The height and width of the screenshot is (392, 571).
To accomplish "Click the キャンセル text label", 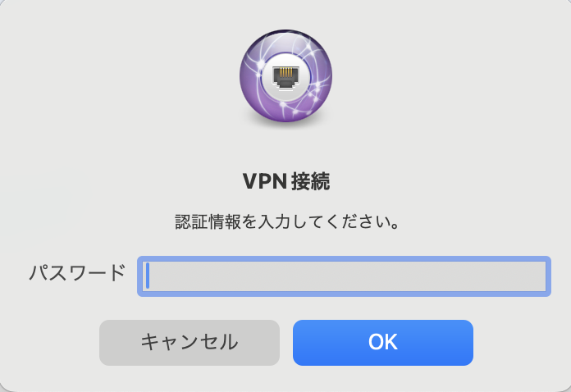I will click(x=190, y=343).
